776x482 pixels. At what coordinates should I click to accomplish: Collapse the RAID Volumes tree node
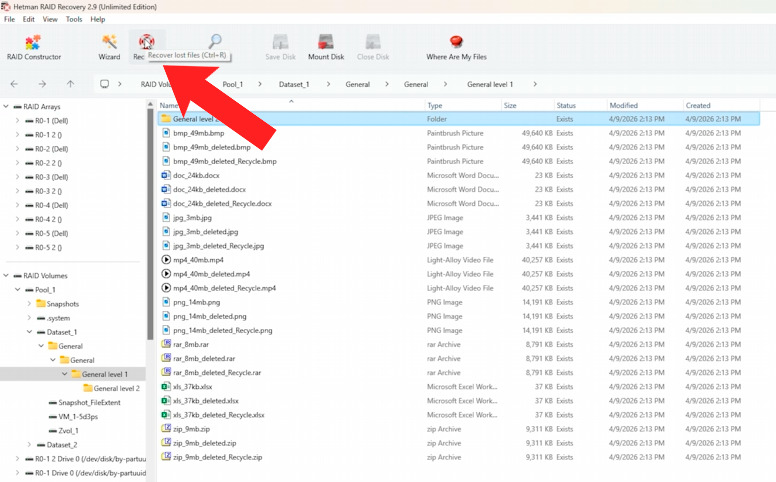coord(6,276)
